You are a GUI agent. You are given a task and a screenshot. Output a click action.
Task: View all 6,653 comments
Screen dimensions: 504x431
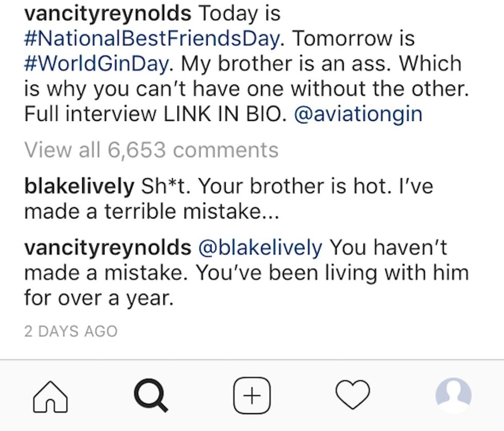coord(151,149)
